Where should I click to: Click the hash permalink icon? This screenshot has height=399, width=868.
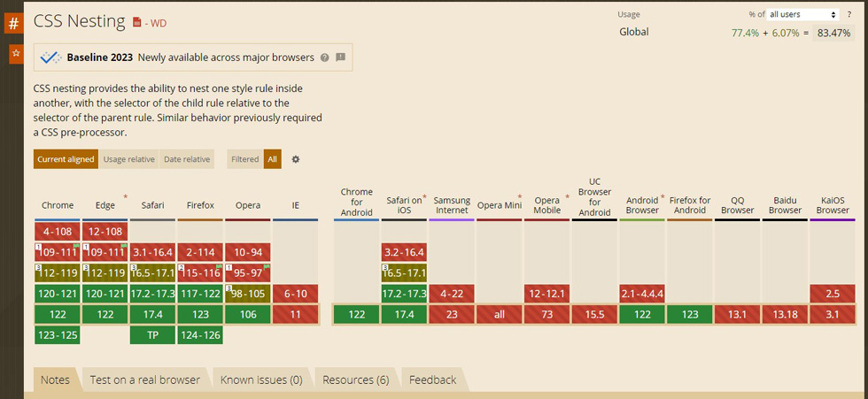point(14,24)
